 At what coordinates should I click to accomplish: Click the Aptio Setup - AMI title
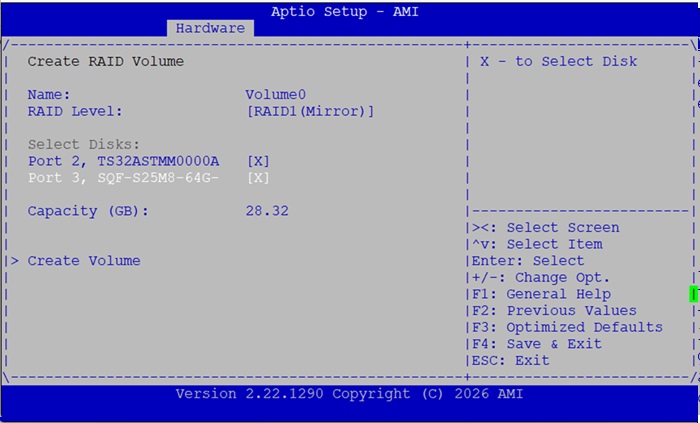(345, 12)
